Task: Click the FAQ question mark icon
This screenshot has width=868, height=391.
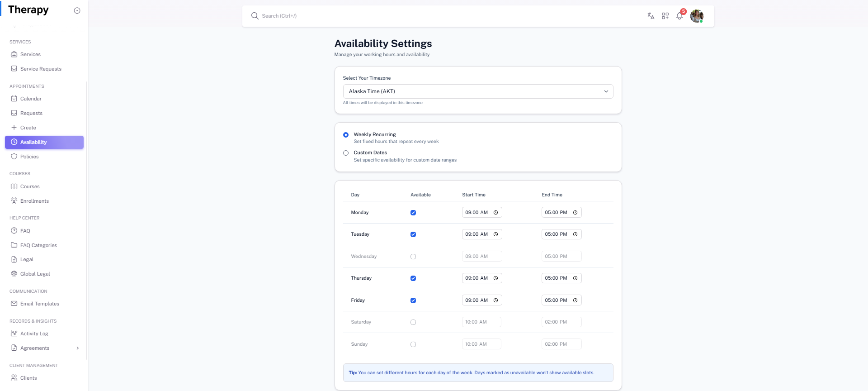Action: tap(14, 231)
